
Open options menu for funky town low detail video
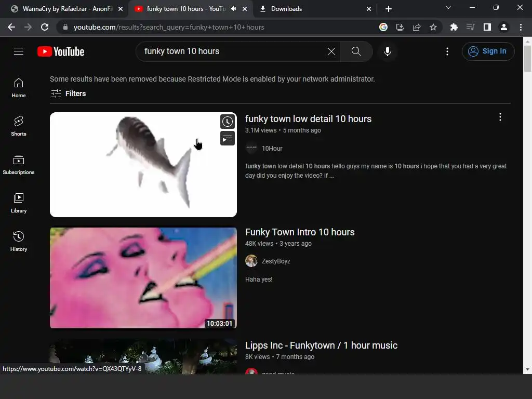pyautogui.click(x=500, y=117)
